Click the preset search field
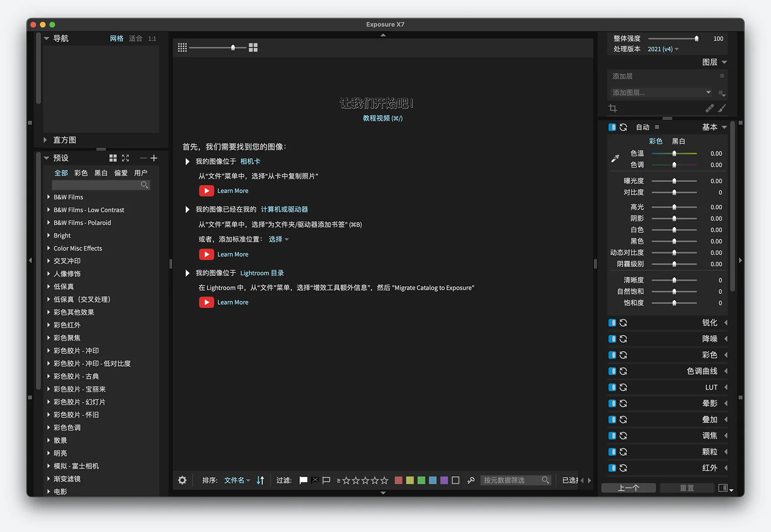Viewport: 771px width, 532px height. (101, 185)
